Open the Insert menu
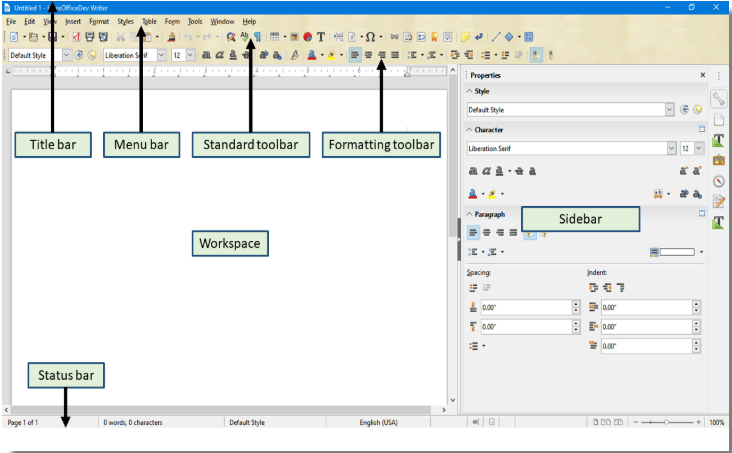732x453 pixels. pos(73,21)
